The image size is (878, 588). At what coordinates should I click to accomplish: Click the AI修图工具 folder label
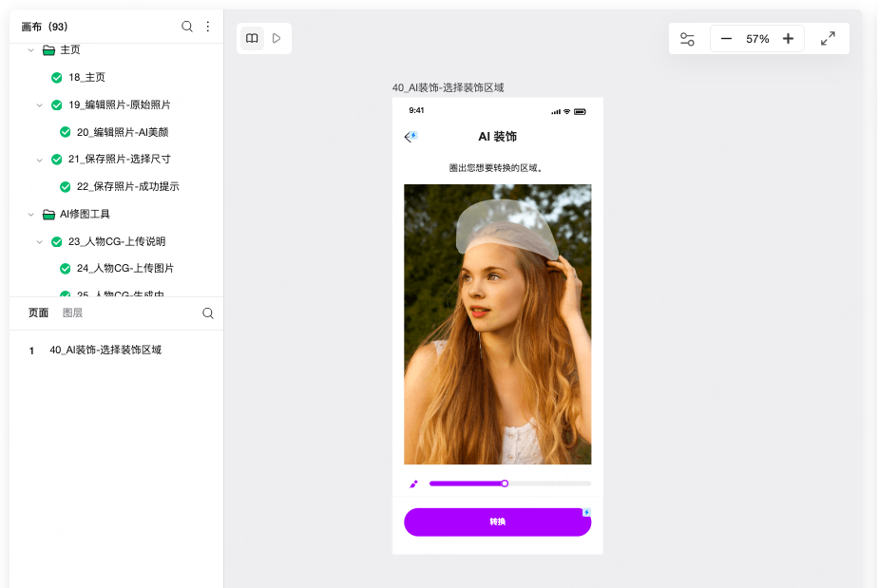86,214
